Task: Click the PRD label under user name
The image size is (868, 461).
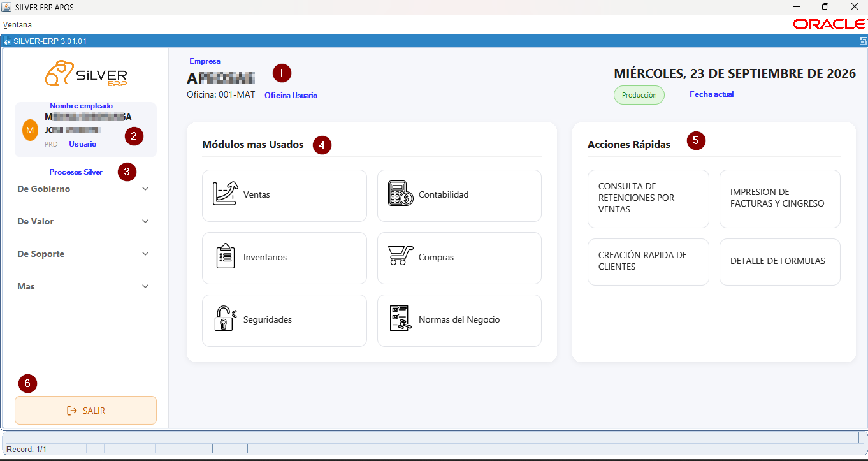Action: (x=51, y=144)
